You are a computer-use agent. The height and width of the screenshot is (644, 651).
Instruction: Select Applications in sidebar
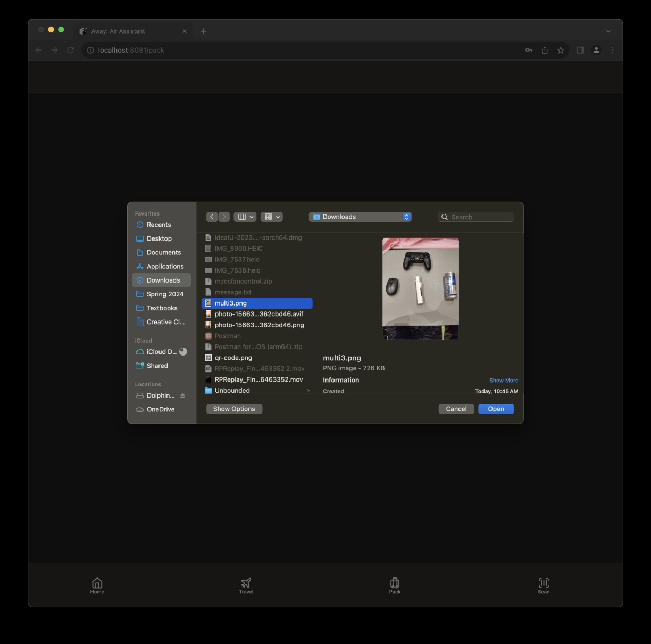pyautogui.click(x=161, y=266)
